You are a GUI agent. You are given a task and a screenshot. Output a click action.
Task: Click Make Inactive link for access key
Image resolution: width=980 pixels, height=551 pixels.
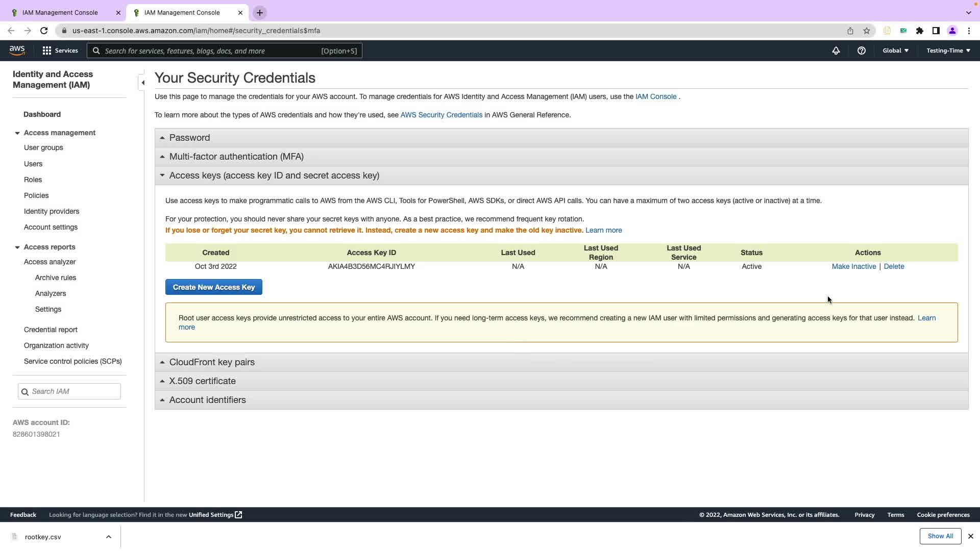tap(853, 266)
